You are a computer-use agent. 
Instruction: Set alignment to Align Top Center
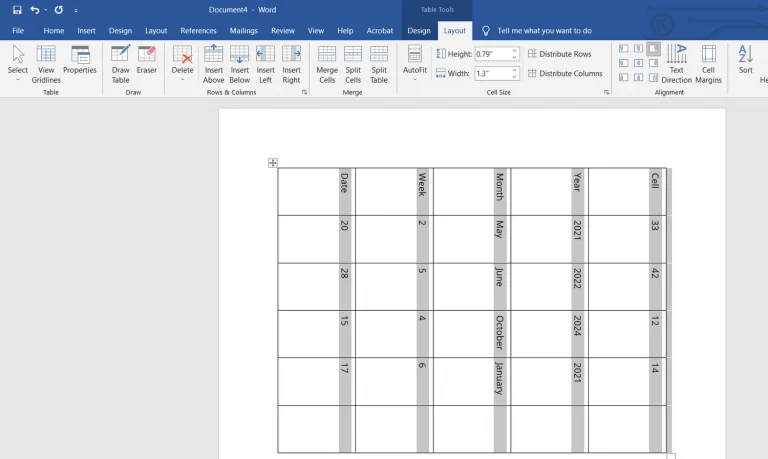point(638,48)
